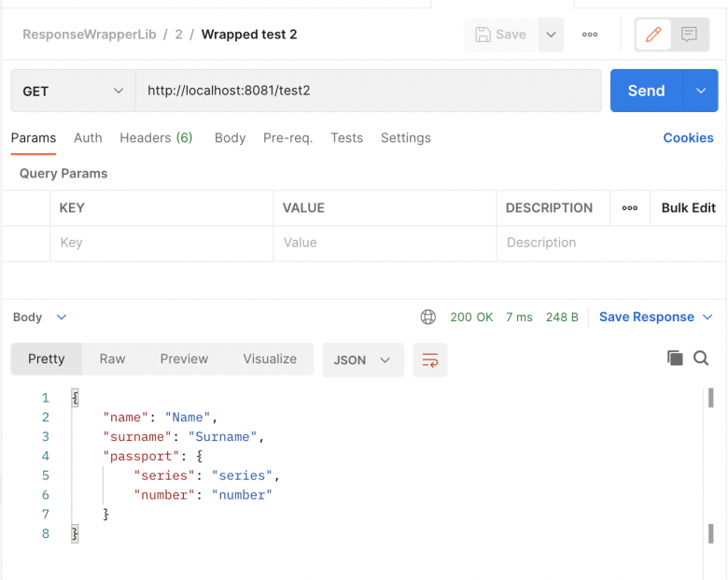Open the comments icon
Image resolution: width=728 pixels, height=580 pixels.
(689, 35)
